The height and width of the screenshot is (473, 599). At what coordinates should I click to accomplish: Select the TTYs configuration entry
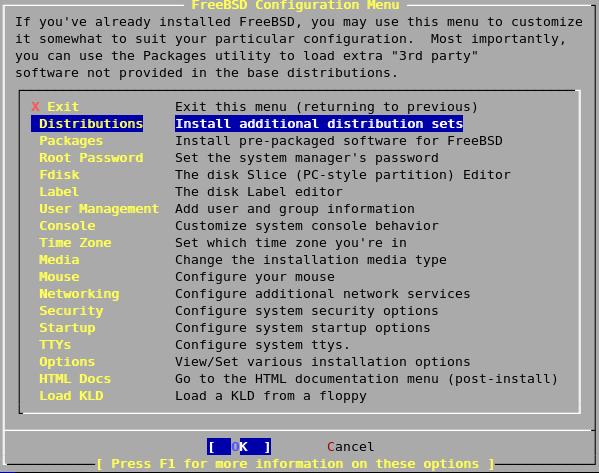point(55,345)
